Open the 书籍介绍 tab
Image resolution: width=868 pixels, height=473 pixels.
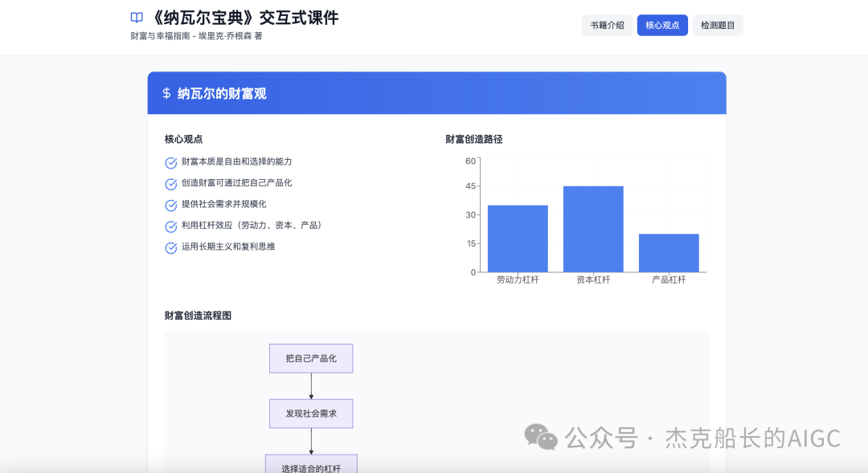click(607, 26)
